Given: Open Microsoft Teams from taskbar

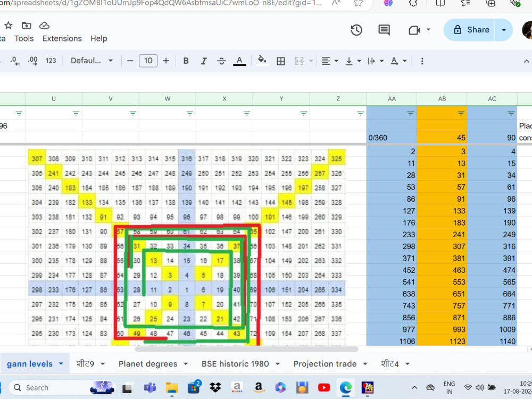Looking at the screenshot, I should point(150,387).
